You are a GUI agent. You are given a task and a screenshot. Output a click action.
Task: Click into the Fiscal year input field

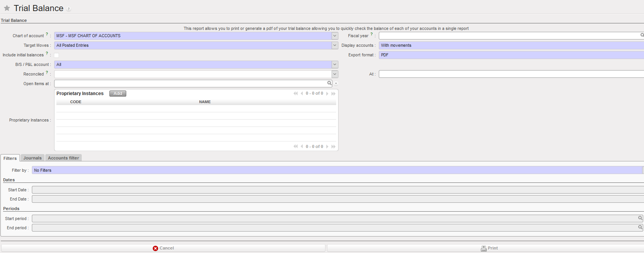pyautogui.click(x=507, y=36)
